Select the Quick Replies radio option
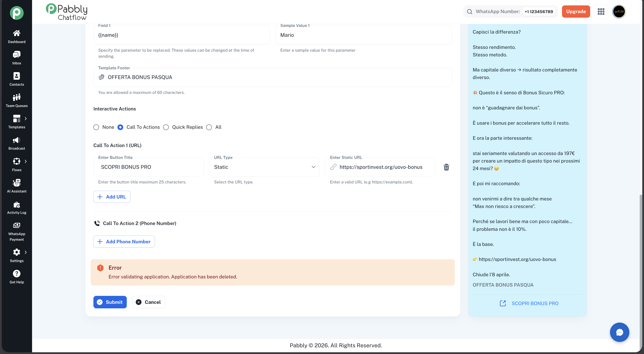 [166, 127]
